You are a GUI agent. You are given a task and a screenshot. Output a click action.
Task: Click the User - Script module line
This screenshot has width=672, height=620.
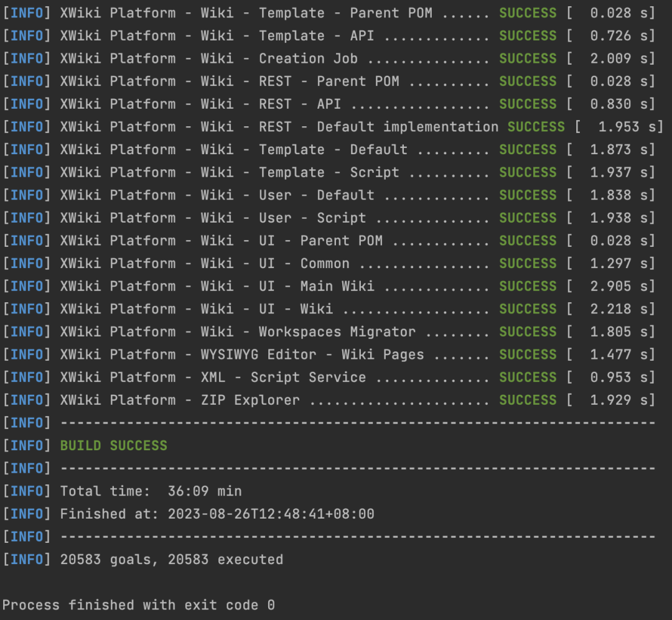[274, 218]
